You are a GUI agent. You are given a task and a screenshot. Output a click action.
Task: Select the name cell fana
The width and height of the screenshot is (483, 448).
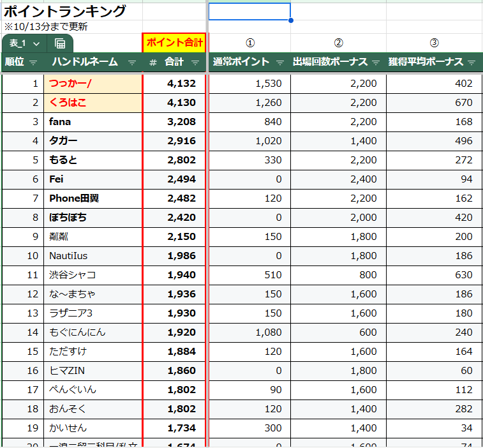click(93, 122)
